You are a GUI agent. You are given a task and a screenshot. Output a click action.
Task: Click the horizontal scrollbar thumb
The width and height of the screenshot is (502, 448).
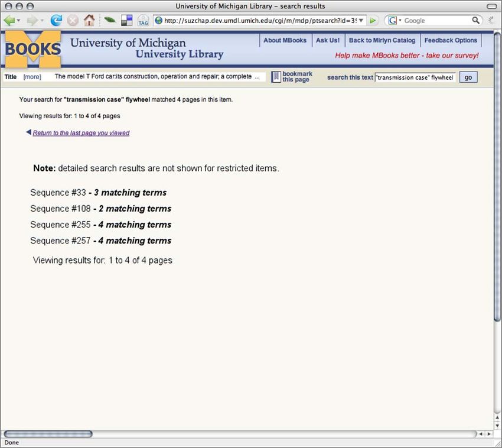(48, 434)
